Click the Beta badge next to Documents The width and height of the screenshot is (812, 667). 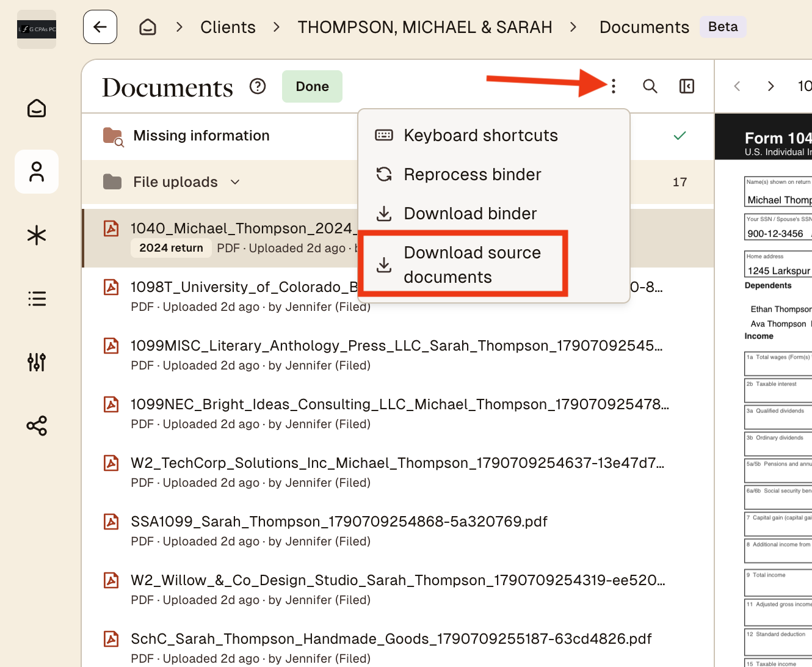click(723, 27)
